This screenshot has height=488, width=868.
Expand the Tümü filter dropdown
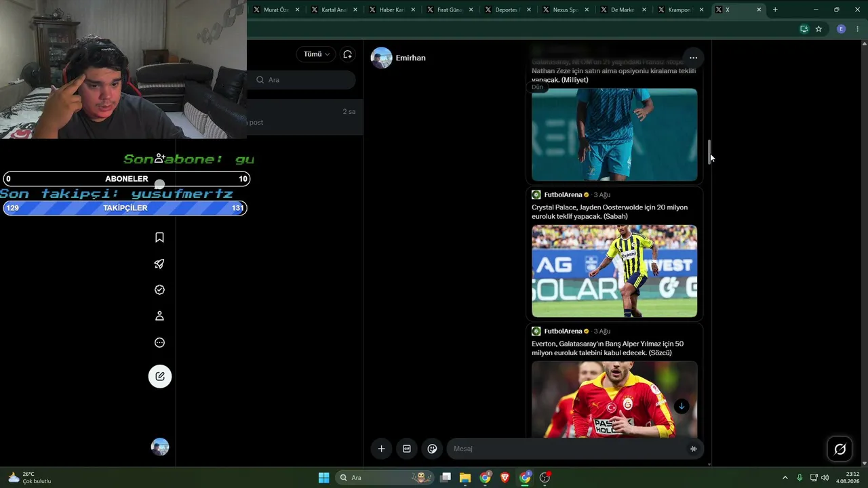(316, 54)
